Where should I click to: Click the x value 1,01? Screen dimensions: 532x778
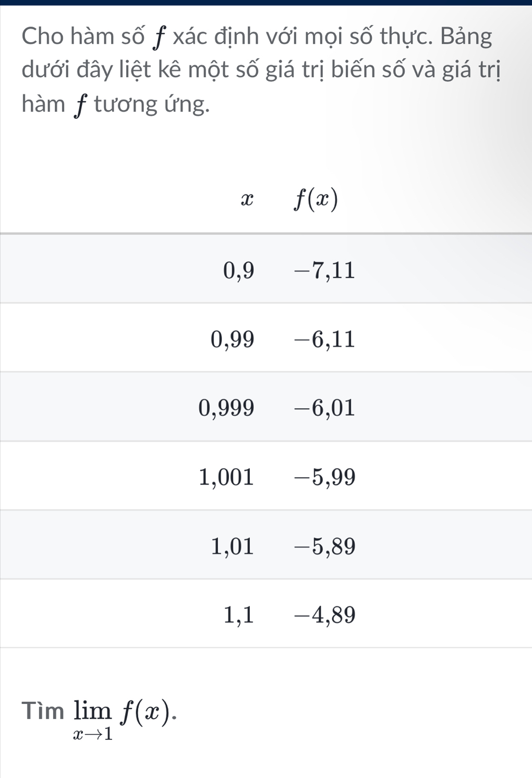tap(232, 546)
